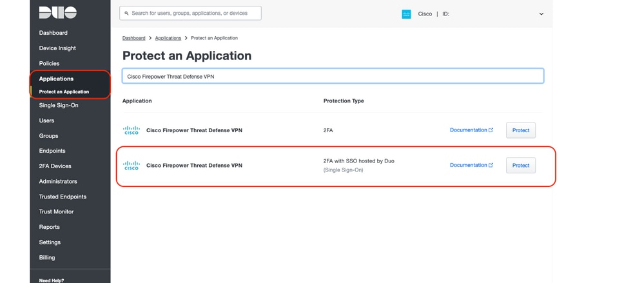Open Trusted Endpoints page
This screenshot has width=644, height=283.
[63, 197]
